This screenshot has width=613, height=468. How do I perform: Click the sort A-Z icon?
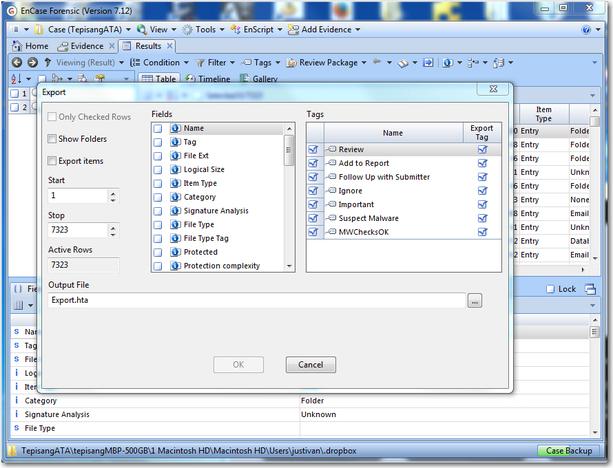(16, 79)
